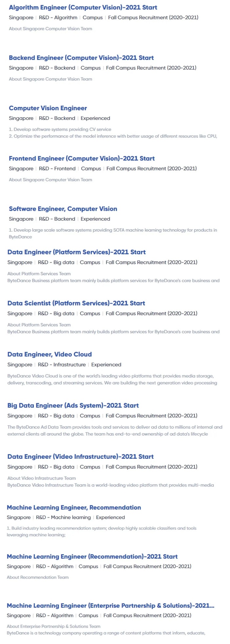Open Backend Engineer (Computer Vision)-2021 Start listing

[81, 58]
